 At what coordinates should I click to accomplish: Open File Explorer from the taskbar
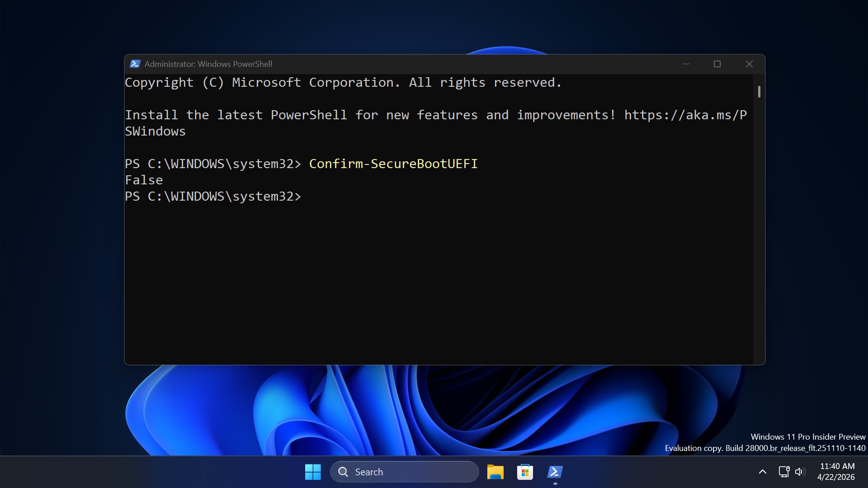pos(495,471)
